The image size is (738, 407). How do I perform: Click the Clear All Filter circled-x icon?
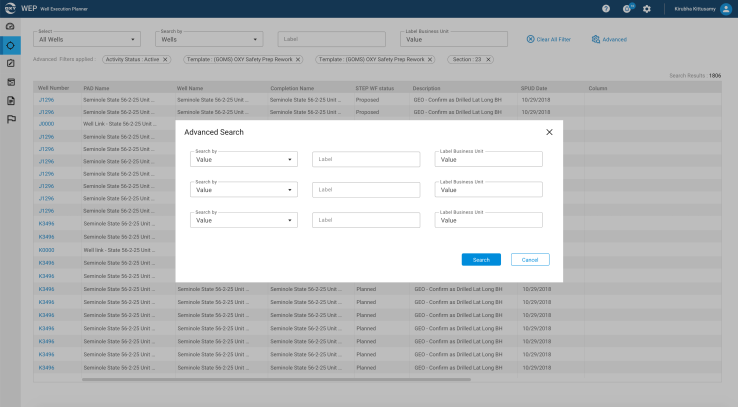click(530, 39)
